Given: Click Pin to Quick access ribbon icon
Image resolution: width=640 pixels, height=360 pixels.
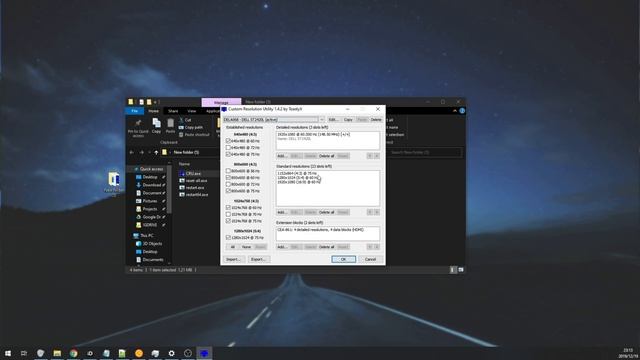Looking at the screenshot, I should 138,124.
